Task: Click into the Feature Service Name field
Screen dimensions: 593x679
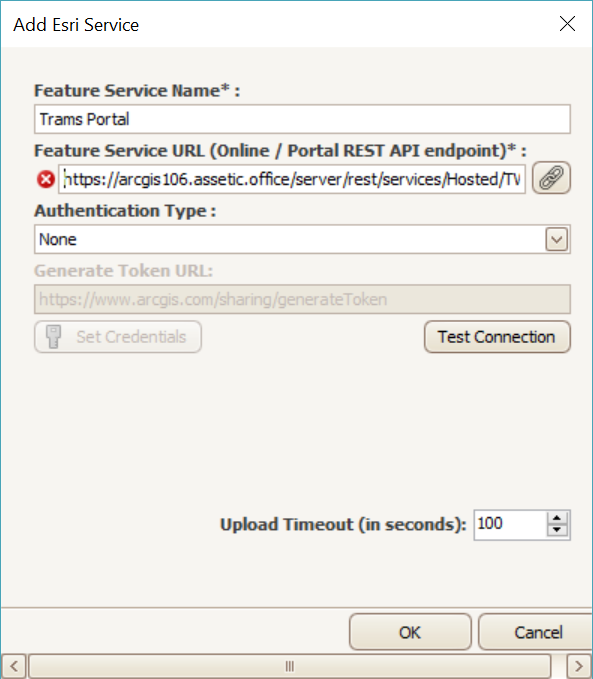Action: [x=302, y=119]
